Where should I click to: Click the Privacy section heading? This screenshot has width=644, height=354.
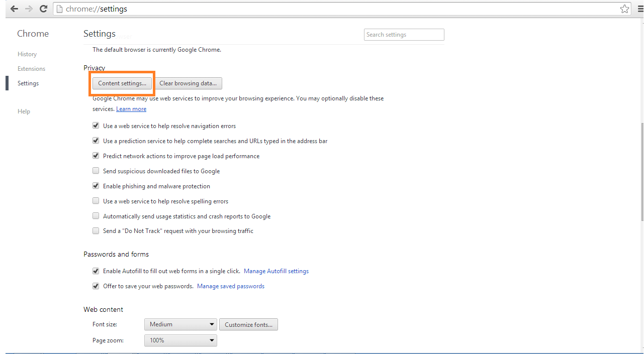[x=95, y=68]
